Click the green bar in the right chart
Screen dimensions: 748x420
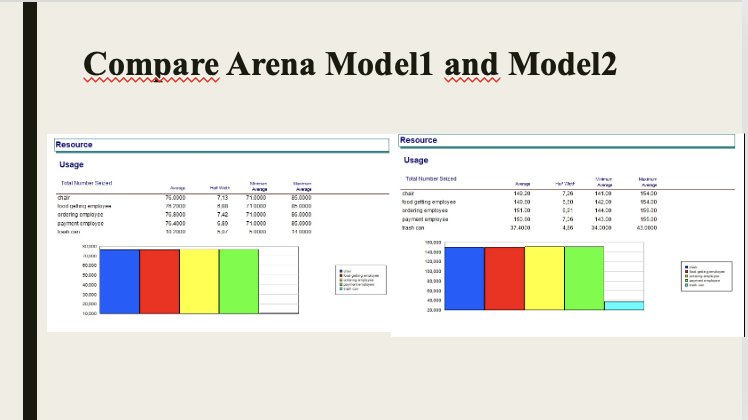[x=584, y=278]
